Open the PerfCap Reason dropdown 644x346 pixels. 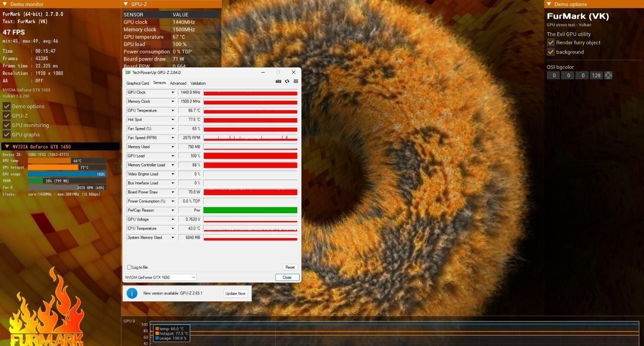point(173,210)
